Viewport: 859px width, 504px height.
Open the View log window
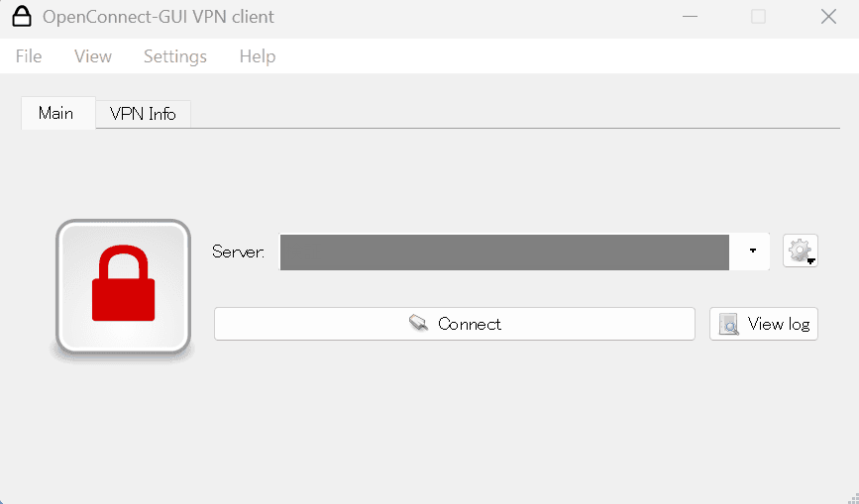coord(764,324)
